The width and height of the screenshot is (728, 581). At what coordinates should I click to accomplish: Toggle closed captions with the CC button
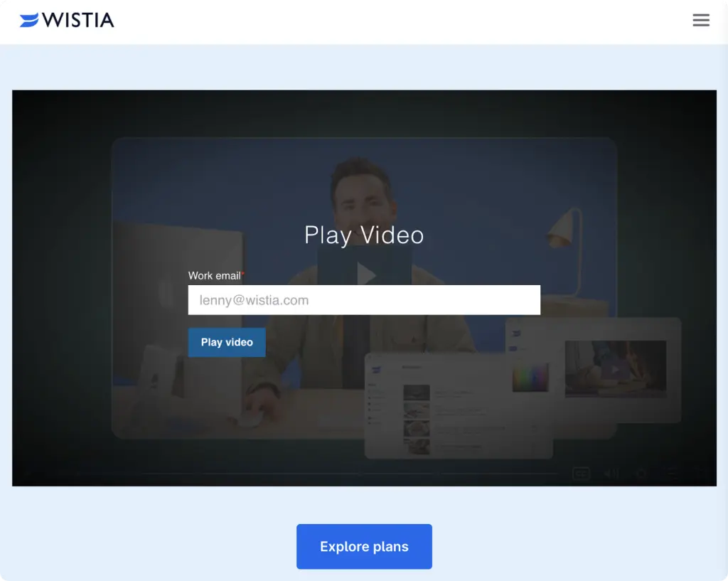(x=581, y=472)
